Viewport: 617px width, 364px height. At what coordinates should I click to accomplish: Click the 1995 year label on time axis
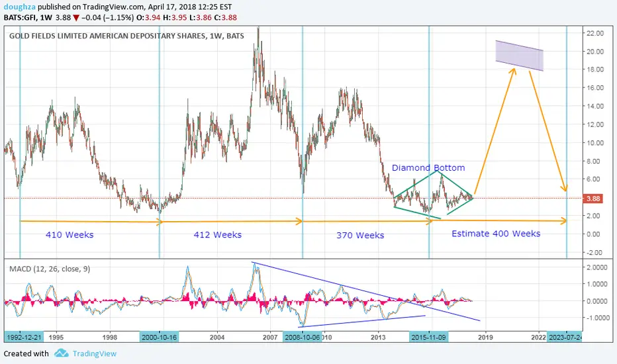(56, 338)
